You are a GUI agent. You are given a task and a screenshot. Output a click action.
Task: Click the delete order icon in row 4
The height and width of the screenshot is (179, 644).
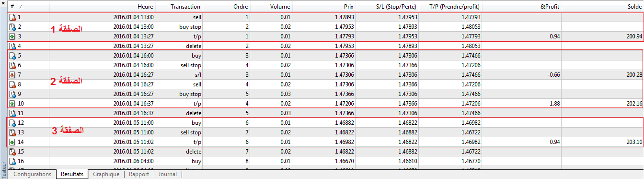12,46
